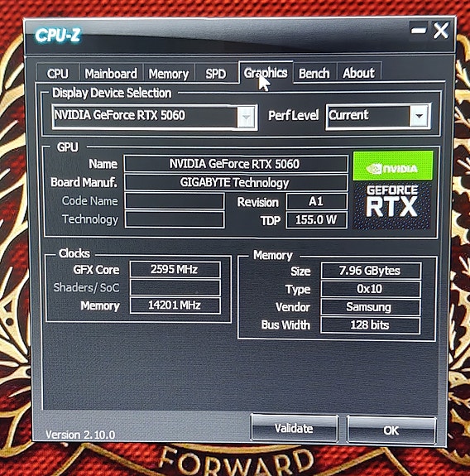This screenshot has width=470, height=476.
Task: Go to the Bench tab
Action: coord(314,73)
